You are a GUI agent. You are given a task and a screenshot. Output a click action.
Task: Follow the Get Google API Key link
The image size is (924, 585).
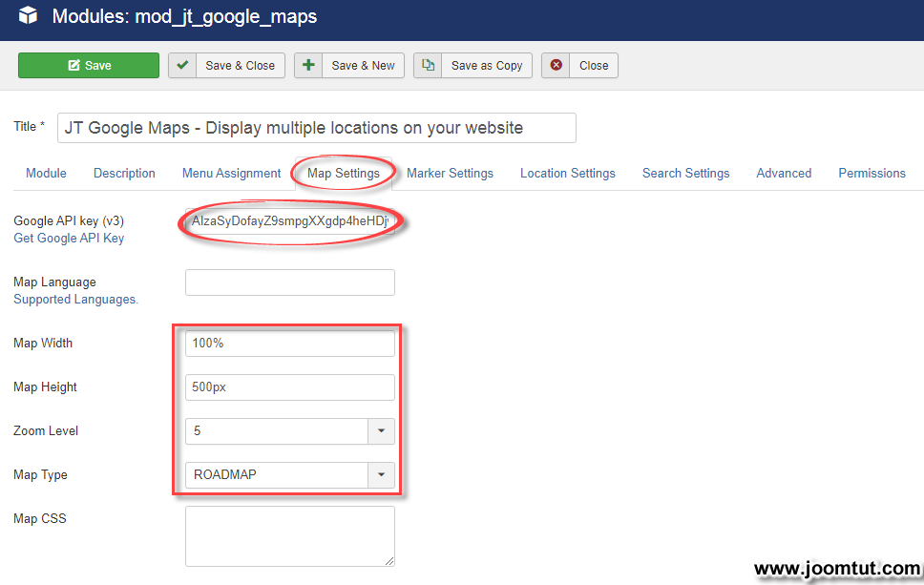69,238
